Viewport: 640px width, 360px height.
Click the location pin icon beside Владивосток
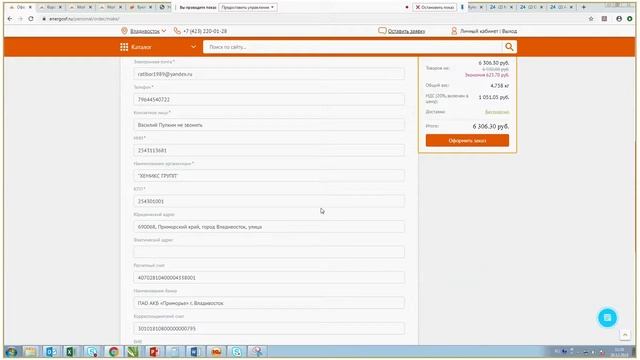pos(124,31)
